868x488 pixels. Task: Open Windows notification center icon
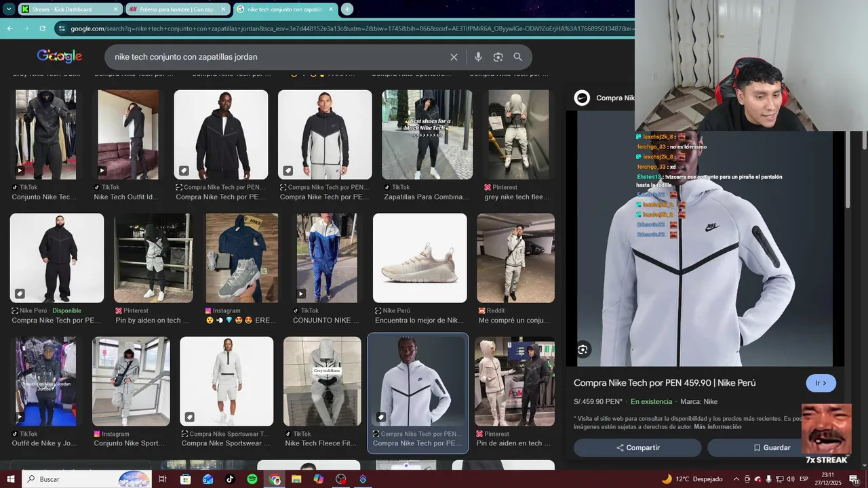[x=854, y=479]
